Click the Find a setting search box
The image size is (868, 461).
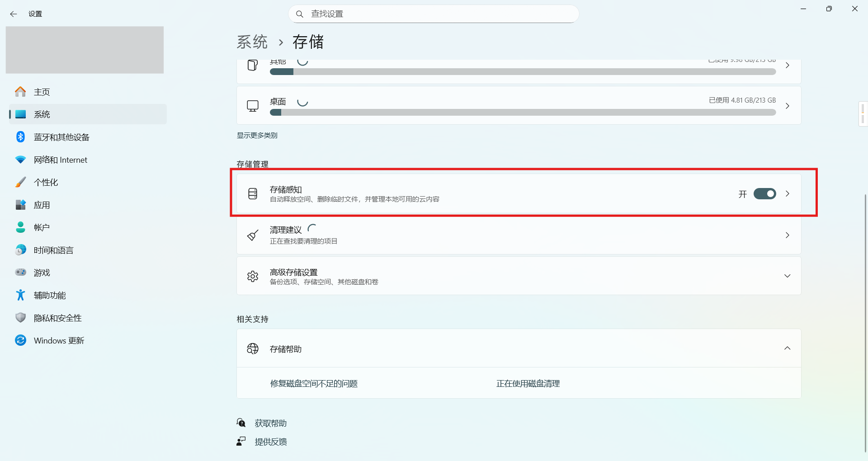click(433, 14)
